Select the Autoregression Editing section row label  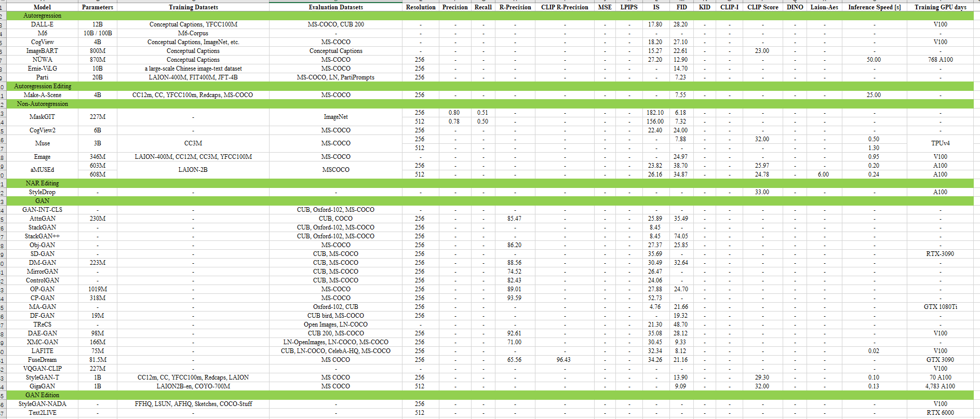(x=43, y=86)
